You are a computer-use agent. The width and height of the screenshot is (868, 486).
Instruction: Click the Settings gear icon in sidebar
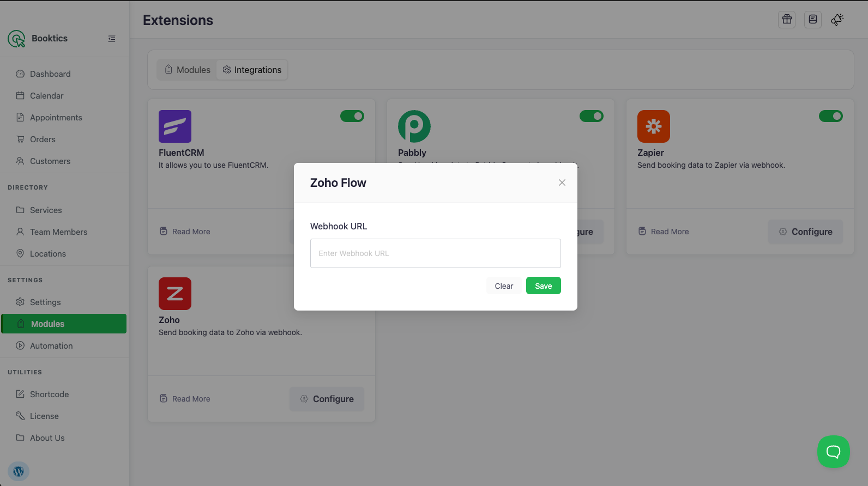click(20, 302)
